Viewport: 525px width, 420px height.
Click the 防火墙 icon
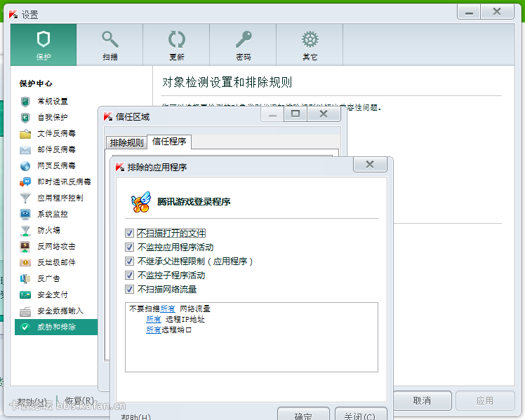click(x=25, y=231)
